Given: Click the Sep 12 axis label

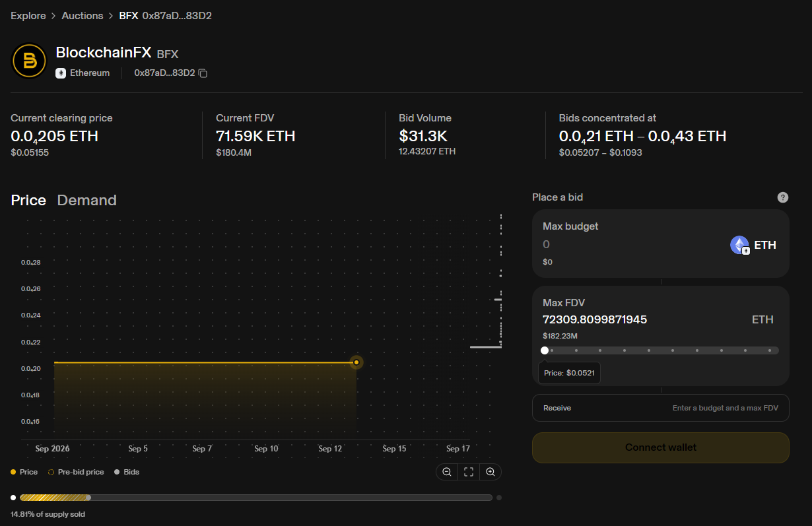Looking at the screenshot, I should pyautogui.click(x=330, y=449).
